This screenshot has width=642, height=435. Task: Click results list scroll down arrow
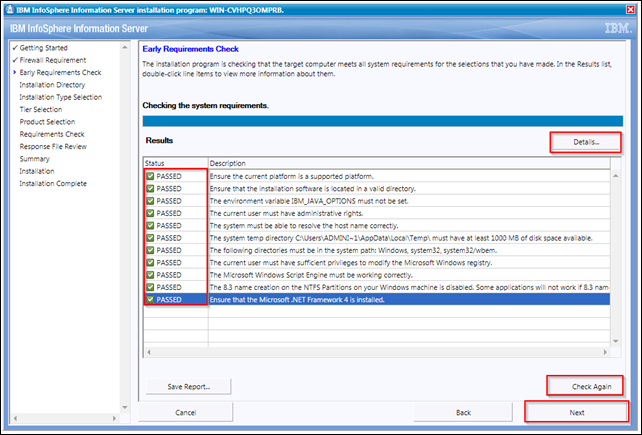pos(616,341)
